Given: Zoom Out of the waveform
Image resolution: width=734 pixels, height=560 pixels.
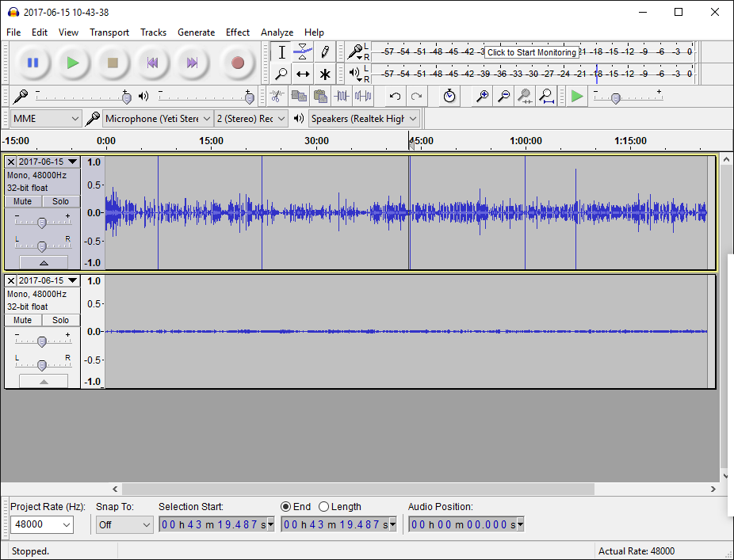Looking at the screenshot, I should coord(503,97).
